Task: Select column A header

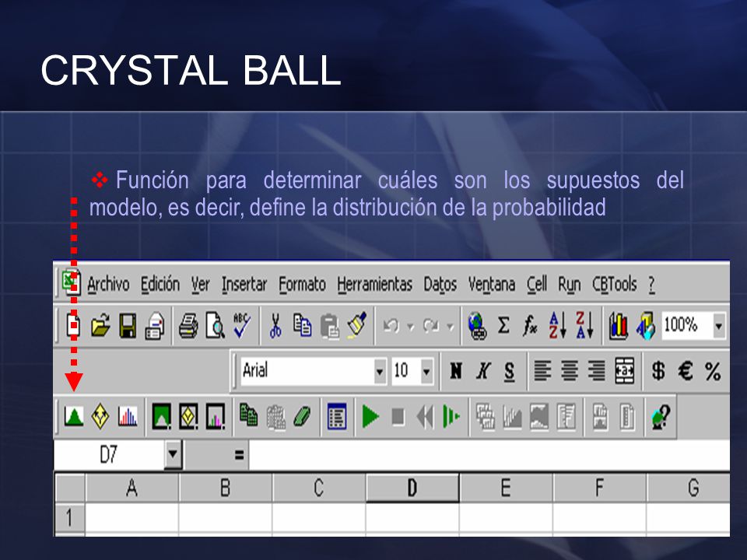Action: 132,487
